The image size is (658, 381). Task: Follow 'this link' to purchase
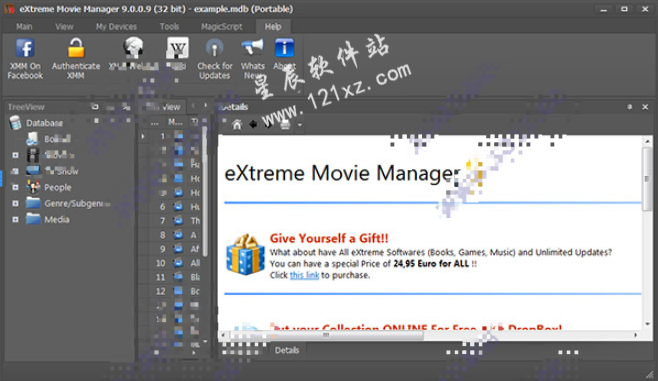tap(304, 275)
